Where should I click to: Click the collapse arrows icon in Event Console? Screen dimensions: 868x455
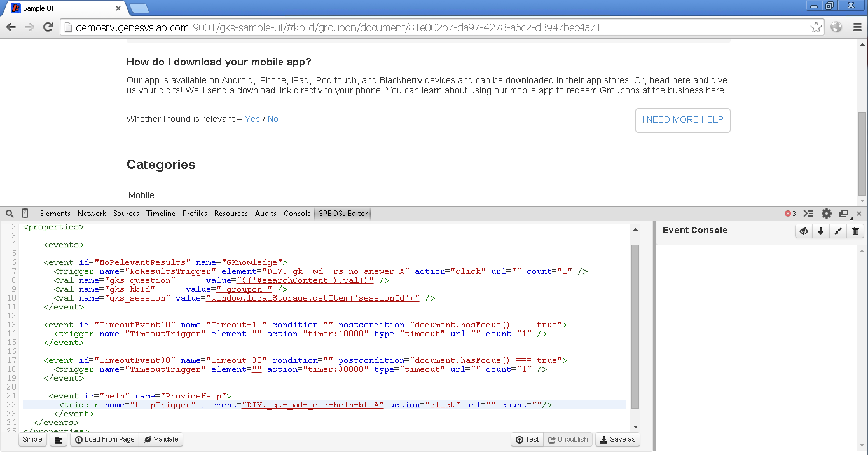pyautogui.click(x=838, y=231)
